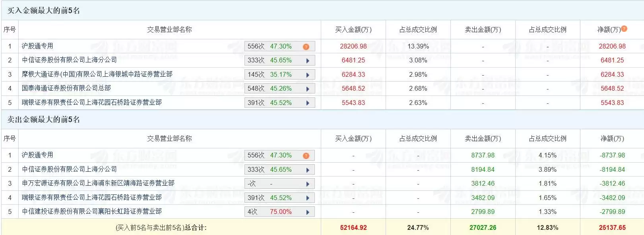Viewport: 644px width, 235px height.
Task: Click arrow icon in 申万宏源证券 row
Action: [x=308, y=184]
